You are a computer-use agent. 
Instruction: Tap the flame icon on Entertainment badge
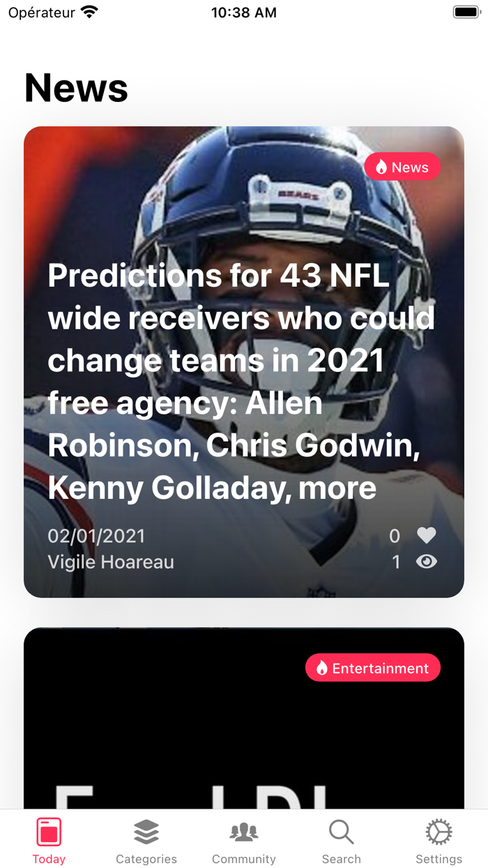click(322, 668)
